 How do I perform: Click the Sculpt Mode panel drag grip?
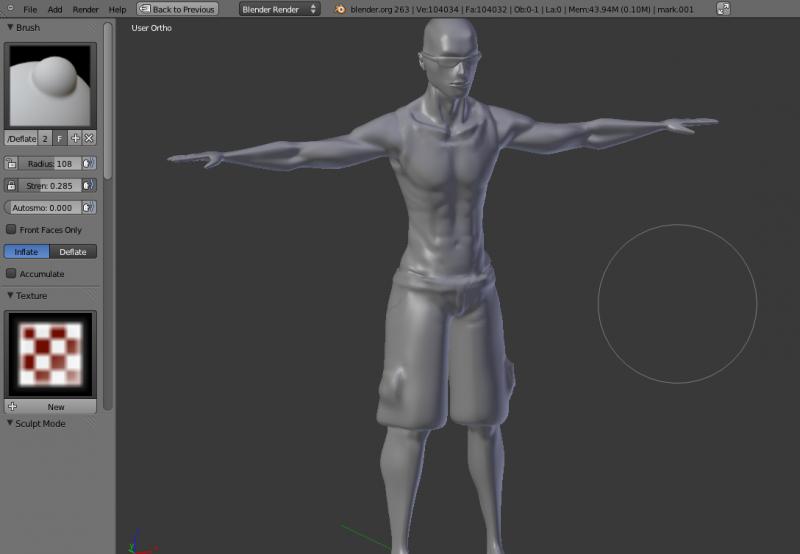pyautogui.click(x=92, y=424)
